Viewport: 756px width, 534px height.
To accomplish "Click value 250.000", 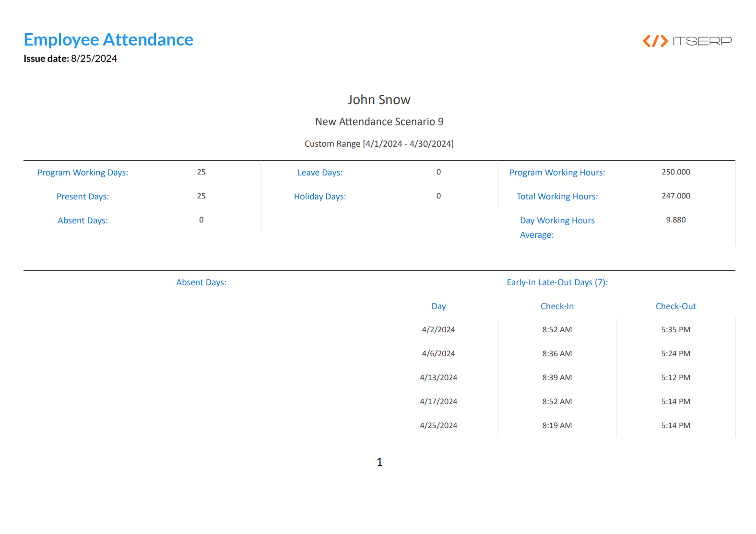I will point(676,172).
